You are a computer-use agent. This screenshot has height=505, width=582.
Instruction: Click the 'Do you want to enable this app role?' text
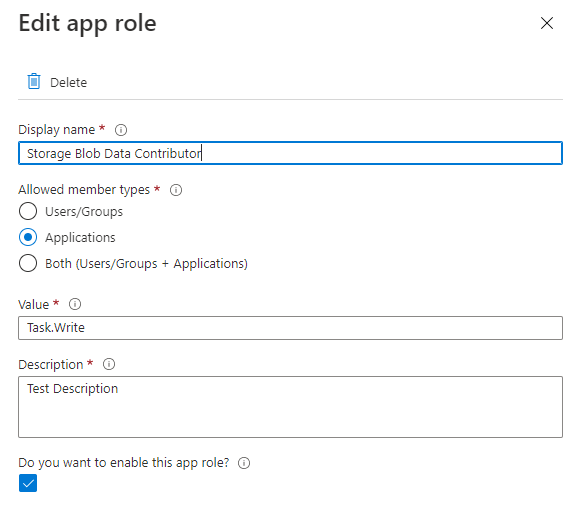(124, 463)
